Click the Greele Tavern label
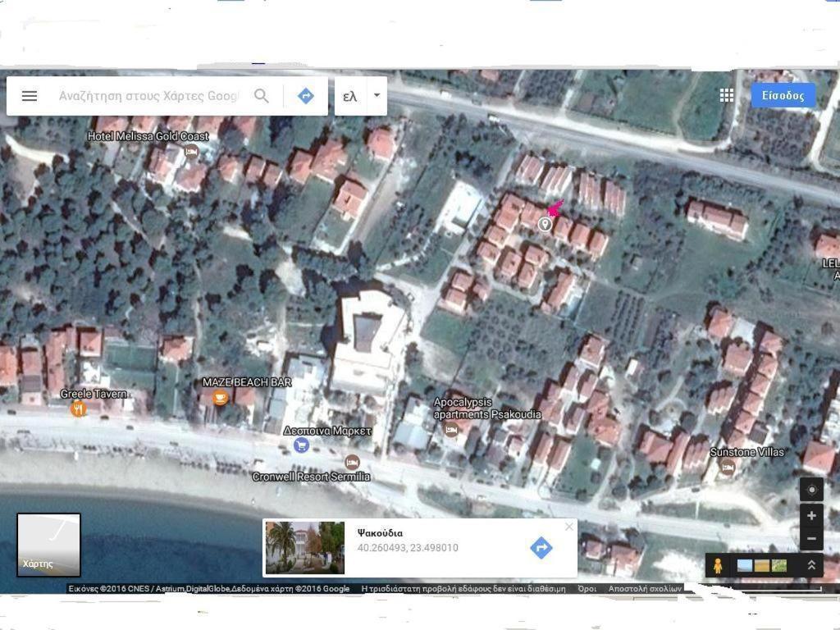 point(94,394)
